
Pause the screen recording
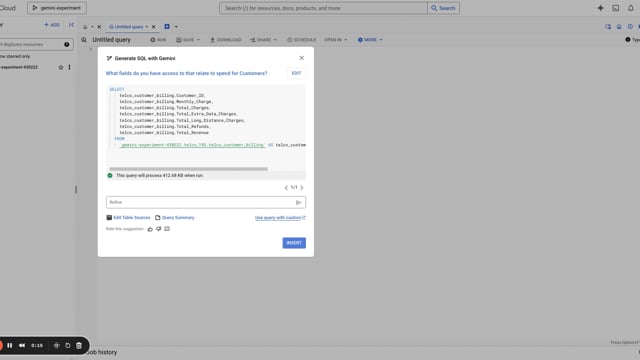(9, 345)
